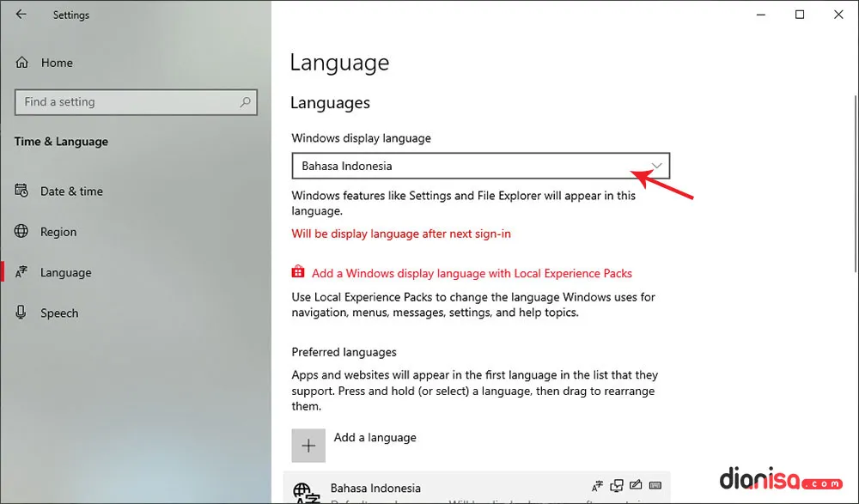859x504 pixels.
Task: Click the red lock icon beside Local Experience Packs
Action: 297,272
